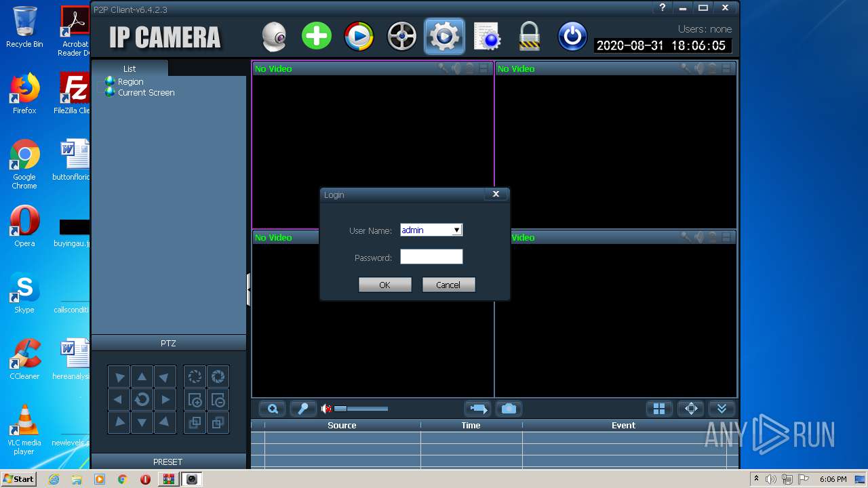Close the Login dialog
Viewport: 868px width, 488px height.
click(x=496, y=194)
